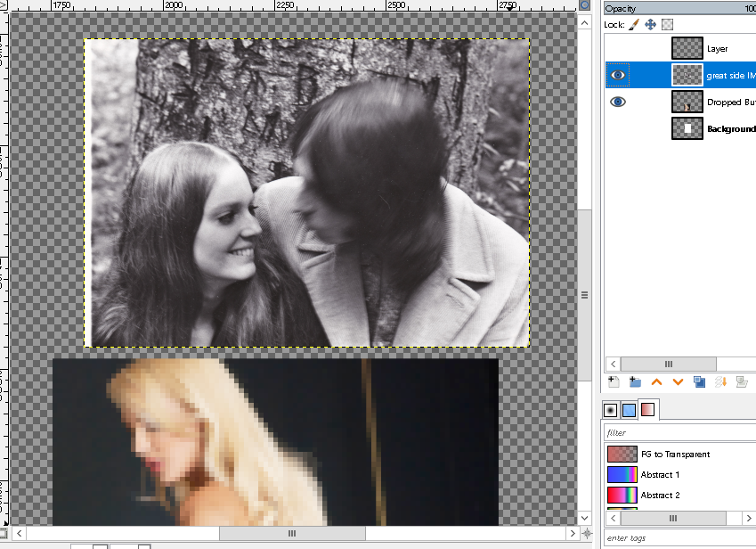Duplicate the selected layer

point(699,382)
